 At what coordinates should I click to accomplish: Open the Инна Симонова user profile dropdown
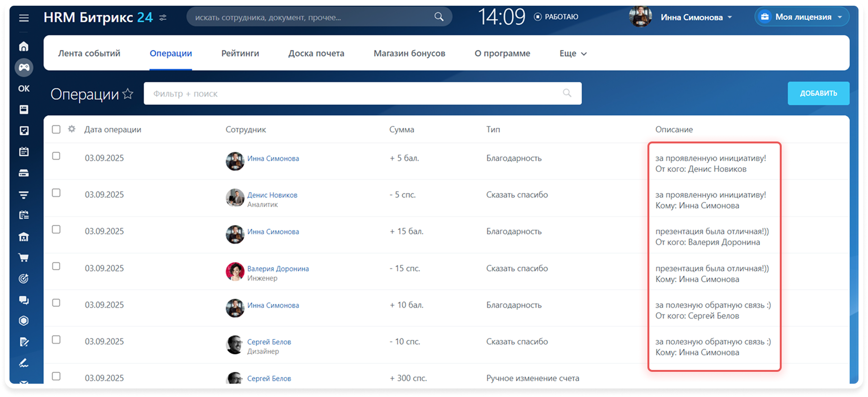(x=696, y=18)
